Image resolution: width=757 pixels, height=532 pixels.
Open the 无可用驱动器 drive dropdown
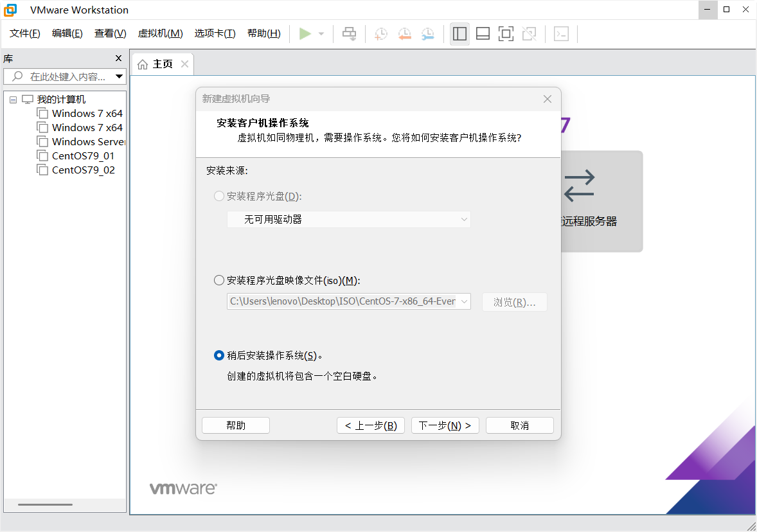[x=348, y=220]
